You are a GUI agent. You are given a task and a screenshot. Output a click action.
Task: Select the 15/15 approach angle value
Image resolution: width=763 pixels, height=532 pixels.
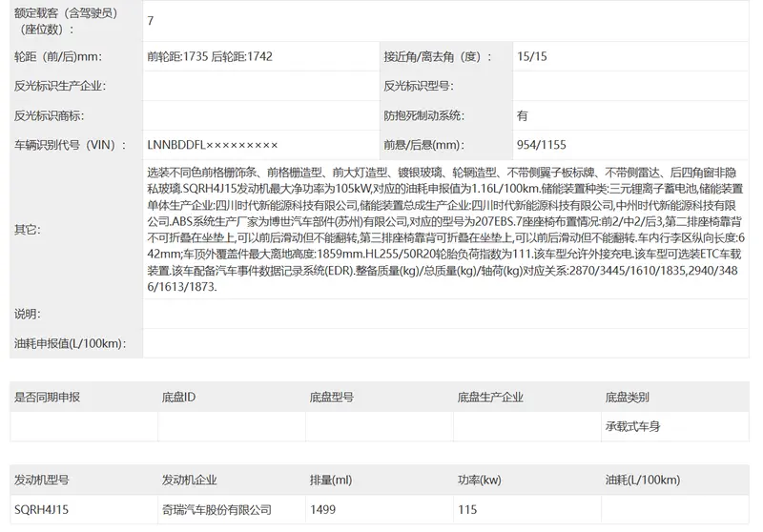(x=532, y=56)
